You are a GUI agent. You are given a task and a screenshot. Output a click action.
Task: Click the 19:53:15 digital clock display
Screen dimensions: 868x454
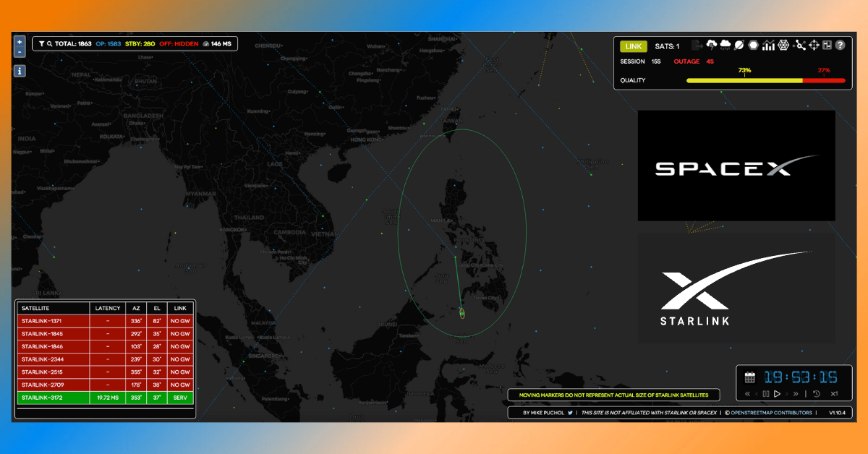click(801, 377)
